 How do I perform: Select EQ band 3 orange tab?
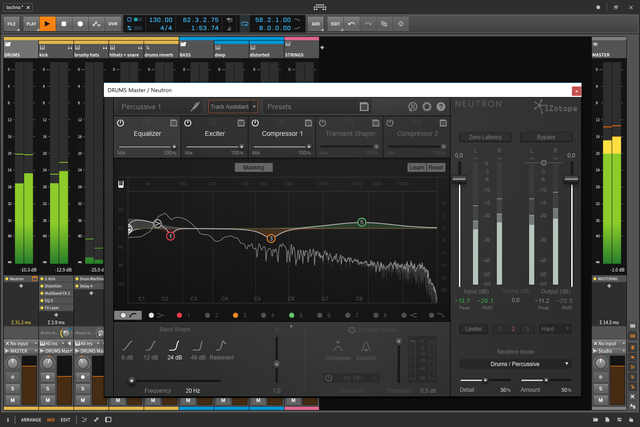point(240,315)
